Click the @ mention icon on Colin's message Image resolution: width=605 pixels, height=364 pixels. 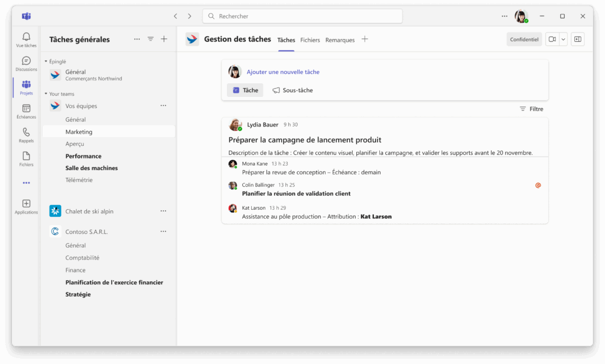click(538, 186)
